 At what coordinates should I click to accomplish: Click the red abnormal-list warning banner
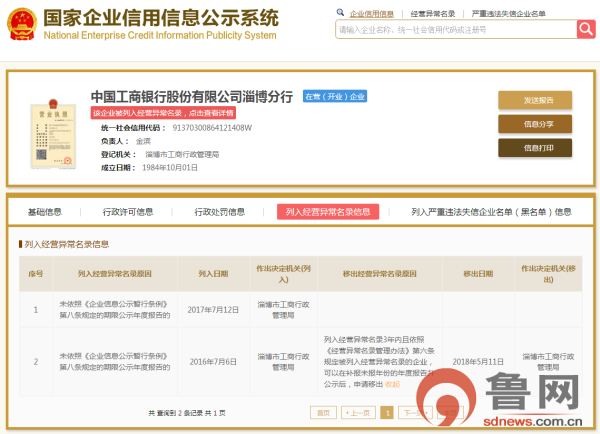[163, 113]
